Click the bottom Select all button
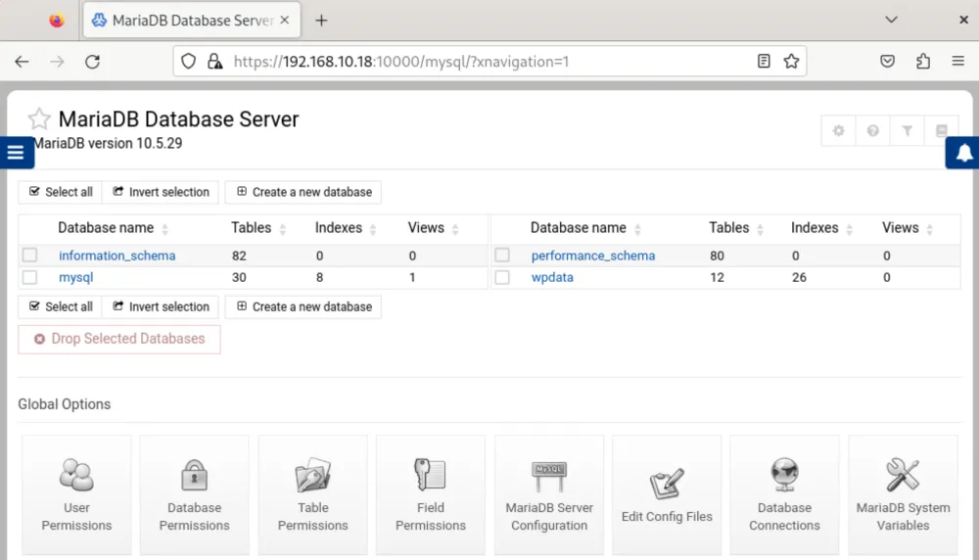The height and width of the screenshot is (560, 979). (x=61, y=306)
